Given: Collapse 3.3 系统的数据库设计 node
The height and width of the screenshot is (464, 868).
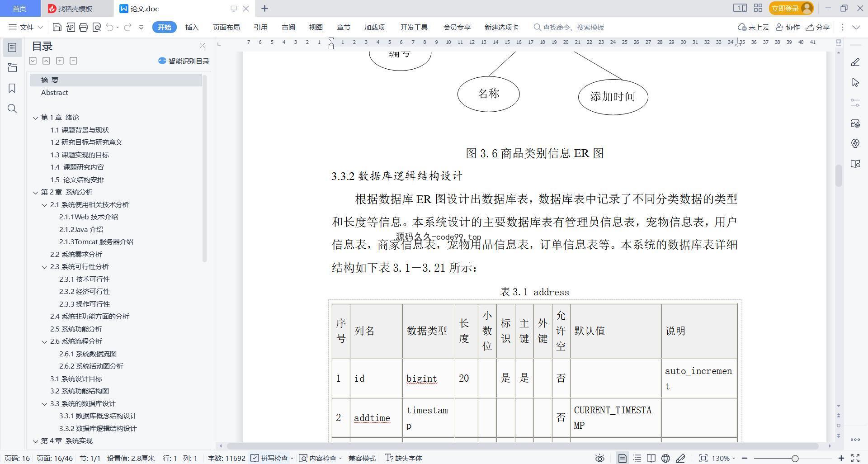Looking at the screenshot, I should click(44, 404).
